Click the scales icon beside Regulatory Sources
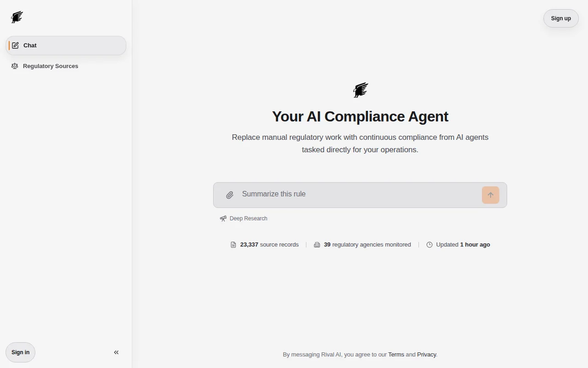588x368 pixels. coord(15,66)
